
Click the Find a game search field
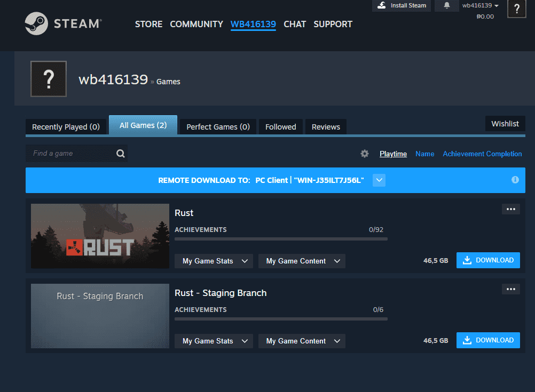click(69, 153)
